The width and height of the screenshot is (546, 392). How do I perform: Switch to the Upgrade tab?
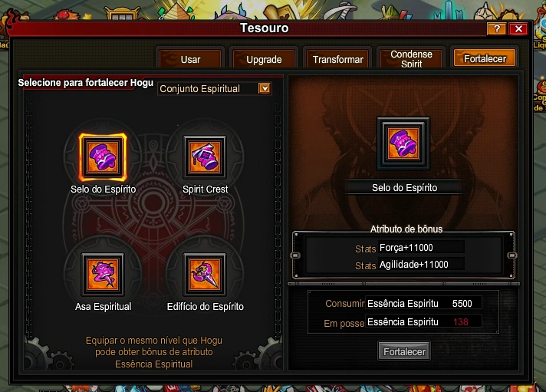(x=264, y=59)
